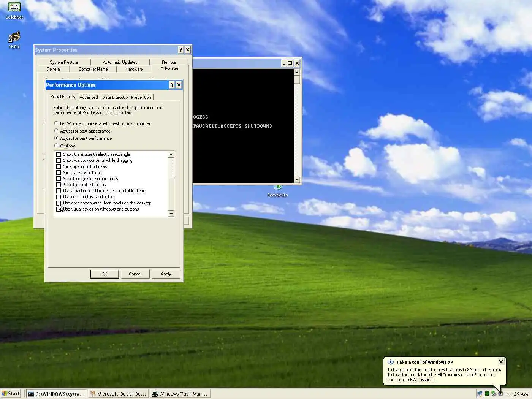This screenshot has height=399, width=532.
Task: Click the Performance Options help question mark
Action: (x=172, y=85)
